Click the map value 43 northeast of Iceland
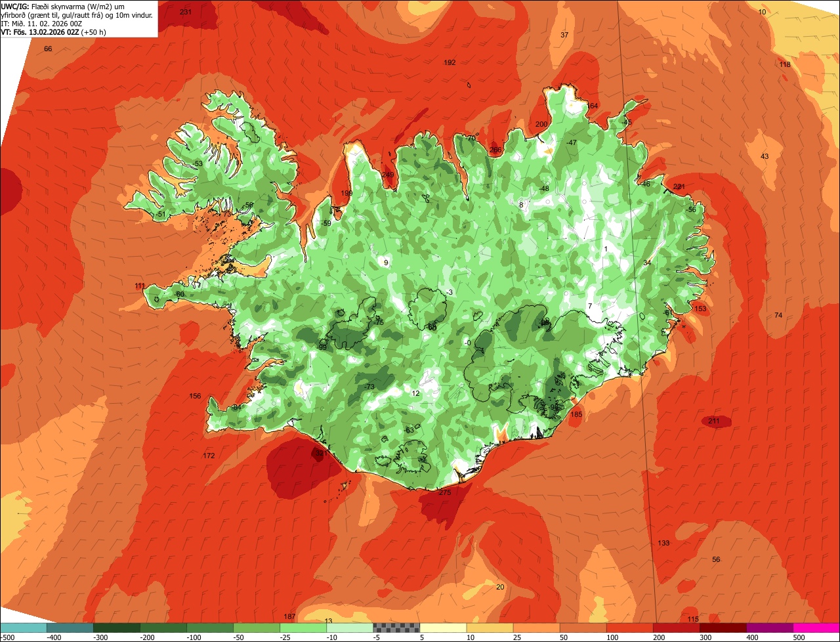Viewport: 840px width, 642px height. pyautogui.click(x=765, y=156)
